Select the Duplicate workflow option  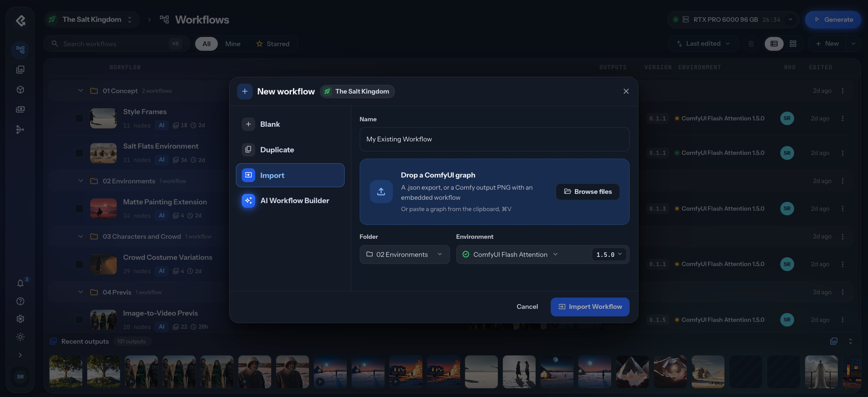pyautogui.click(x=290, y=150)
